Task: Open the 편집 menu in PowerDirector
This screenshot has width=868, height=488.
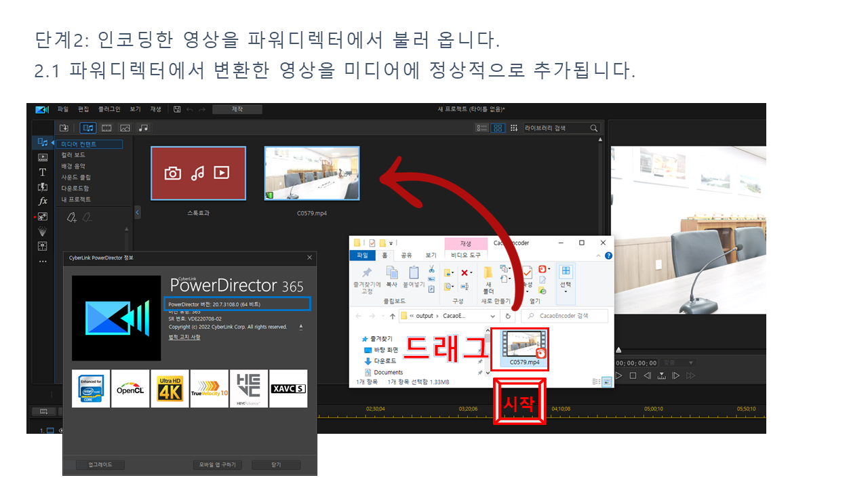Action: (83, 109)
